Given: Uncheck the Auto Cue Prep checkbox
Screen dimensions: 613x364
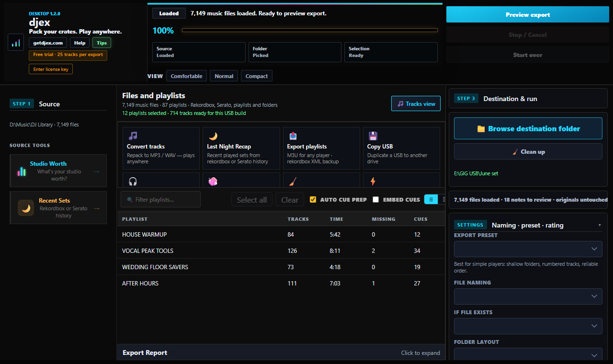Looking at the screenshot, I should coord(313,200).
